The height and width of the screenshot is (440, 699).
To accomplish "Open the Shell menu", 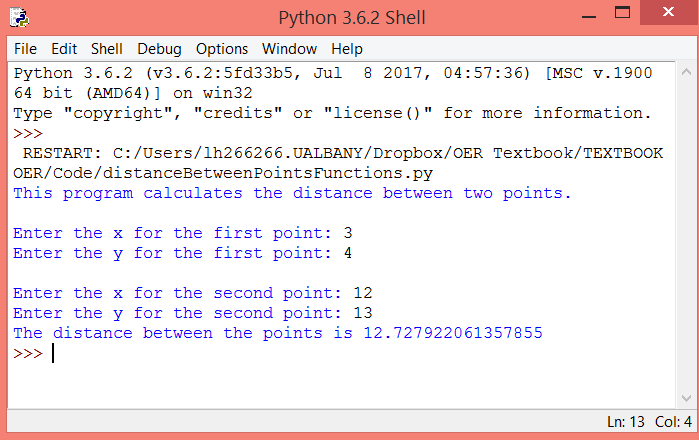I will (x=107, y=48).
